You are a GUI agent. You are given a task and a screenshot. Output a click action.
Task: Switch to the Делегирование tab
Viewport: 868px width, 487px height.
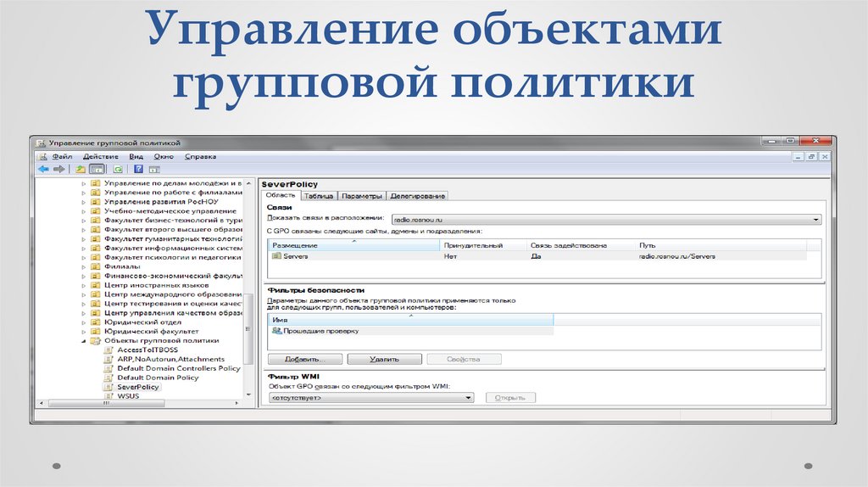coord(417,196)
